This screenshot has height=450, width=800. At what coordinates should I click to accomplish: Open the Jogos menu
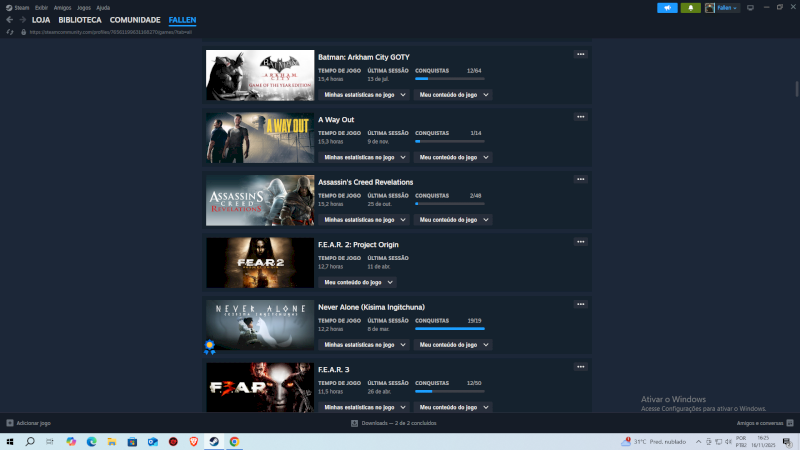84,8
